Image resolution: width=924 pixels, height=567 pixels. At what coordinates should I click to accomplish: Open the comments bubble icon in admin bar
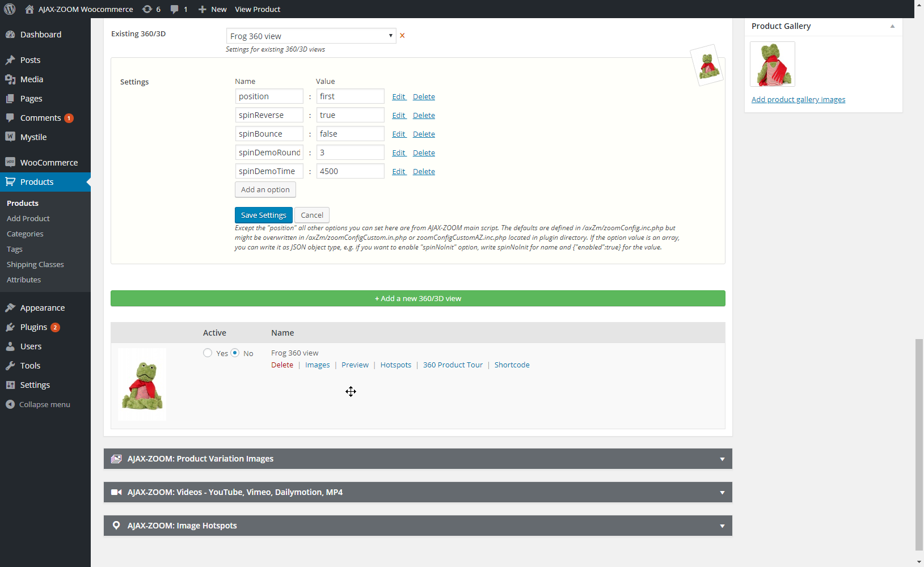pyautogui.click(x=175, y=9)
